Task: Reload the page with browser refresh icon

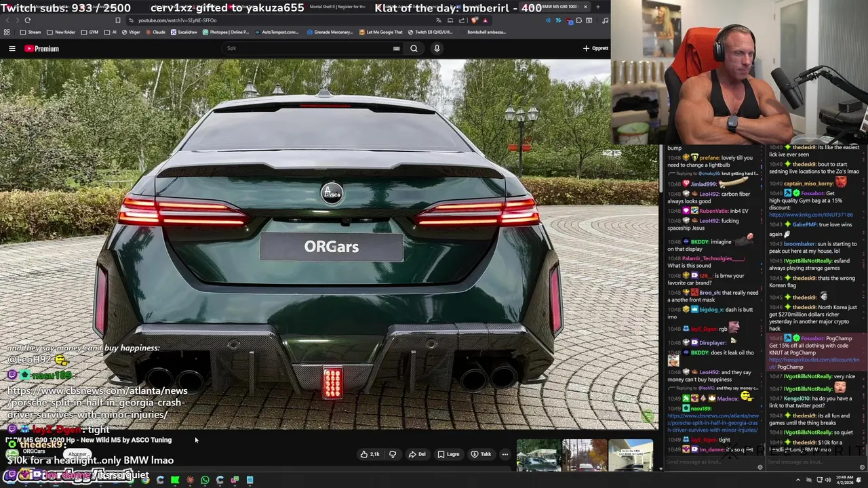Action: click(x=27, y=20)
